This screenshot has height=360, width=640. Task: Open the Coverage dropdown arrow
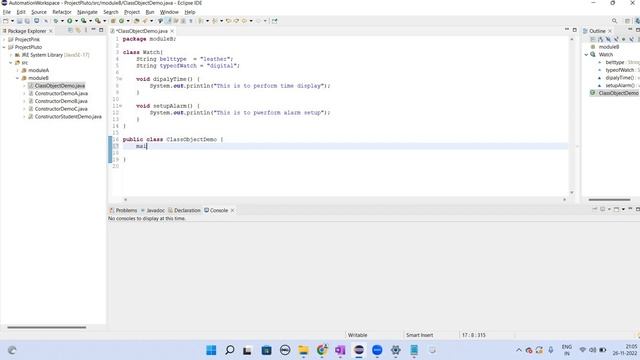coord(90,21)
